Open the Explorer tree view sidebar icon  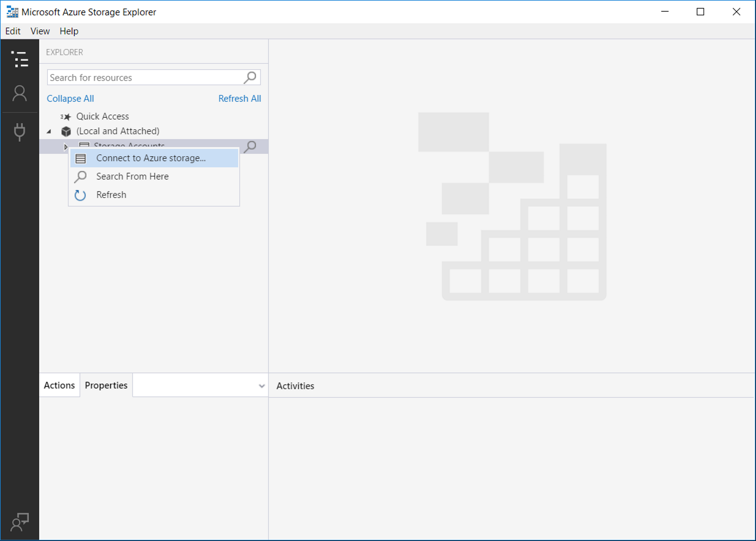point(20,59)
